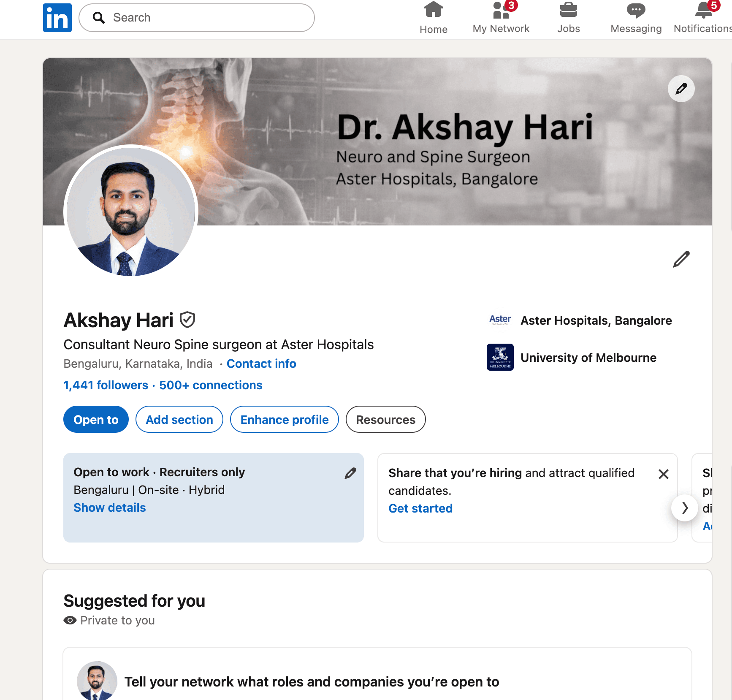The height and width of the screenshot is (700, 732).
Task: Edit Open to work preferences pencil
Action: coord(350,473)
